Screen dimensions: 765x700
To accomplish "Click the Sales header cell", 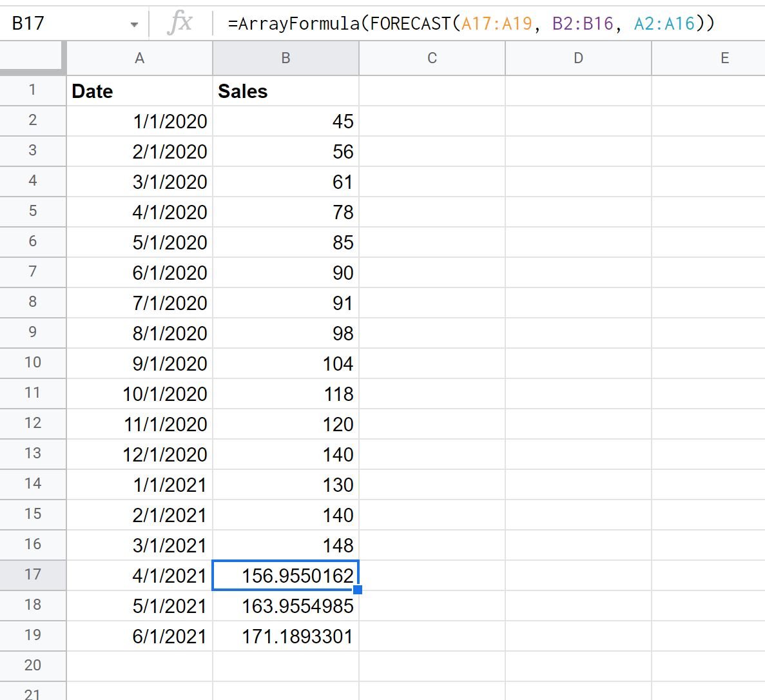I will [286, 91].
